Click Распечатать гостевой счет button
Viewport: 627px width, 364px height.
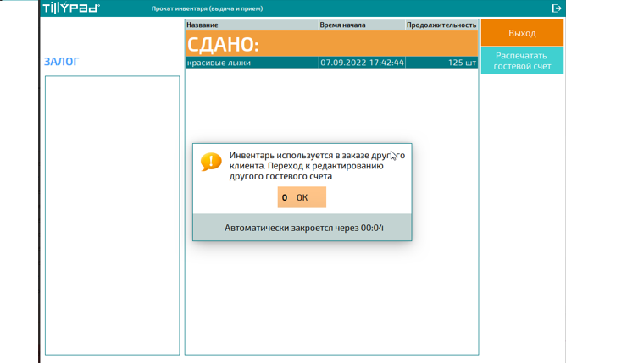(522, 61)
